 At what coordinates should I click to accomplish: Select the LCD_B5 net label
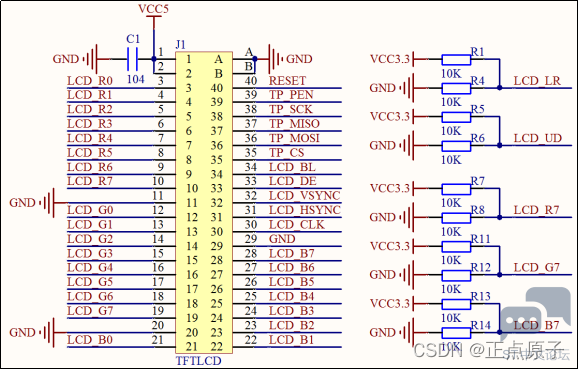pos(291,282)
